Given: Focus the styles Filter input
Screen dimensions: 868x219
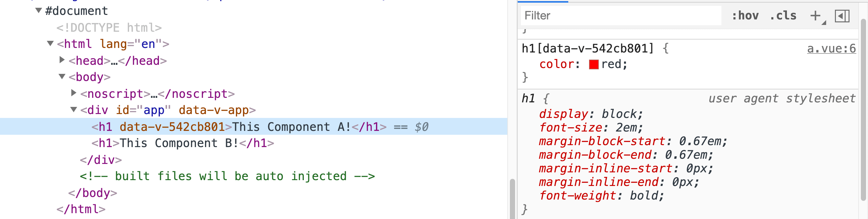Looking at the screenshot, I should coord(621,16).
